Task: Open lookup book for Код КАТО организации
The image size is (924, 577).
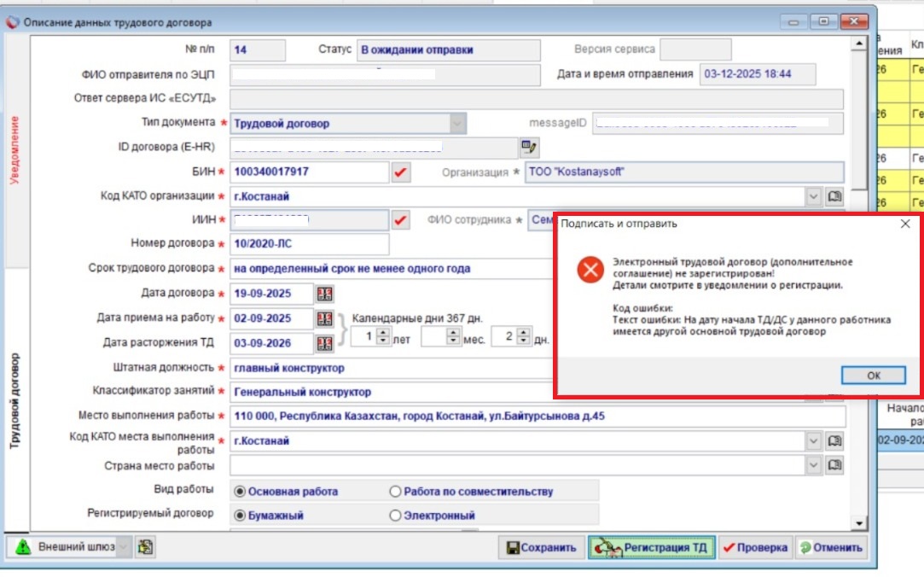Action: (x=834, y=196)
